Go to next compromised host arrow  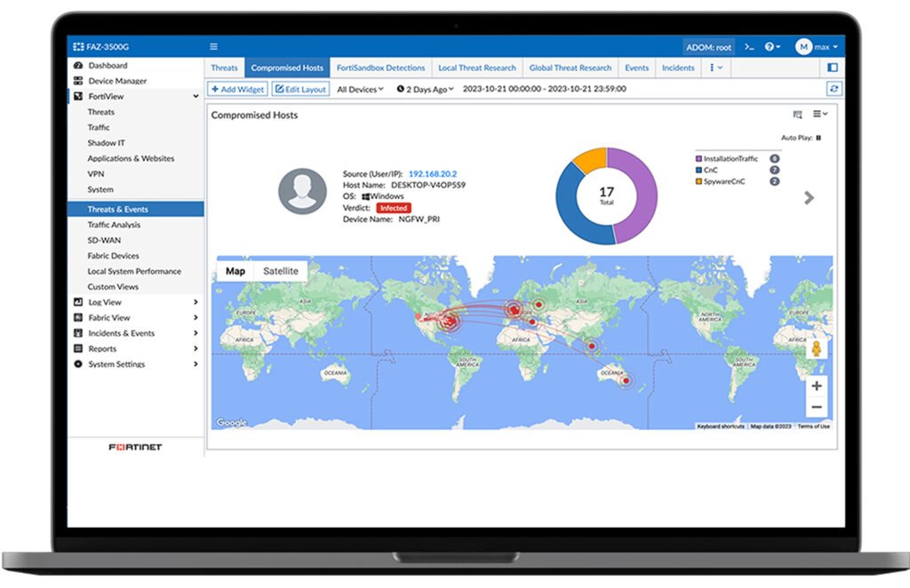(x=809, y=198)
